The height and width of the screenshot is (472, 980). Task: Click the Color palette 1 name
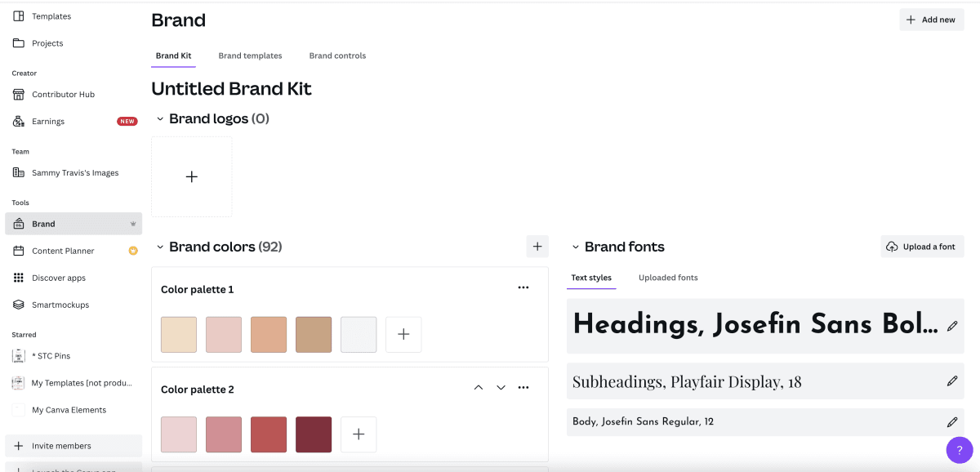click(198, 290)
